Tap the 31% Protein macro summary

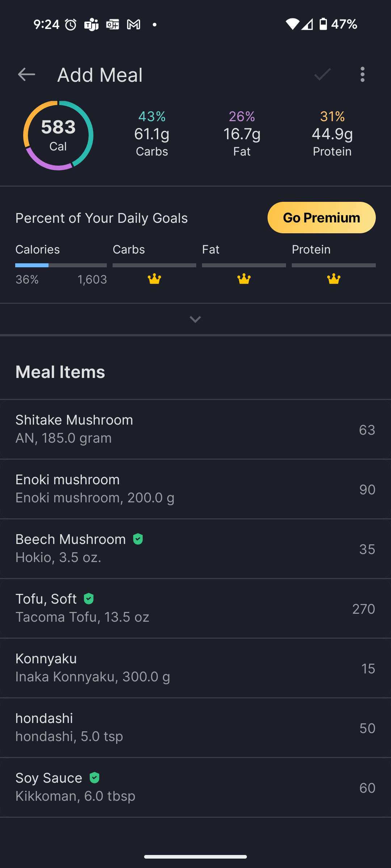click(332, 134)
